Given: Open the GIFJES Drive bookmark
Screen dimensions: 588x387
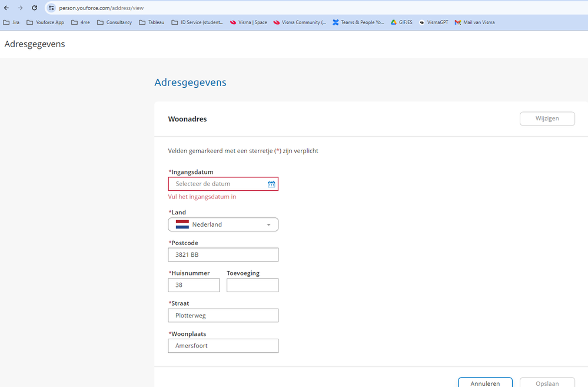Looking at the screenshot, I should click(401, 22).
